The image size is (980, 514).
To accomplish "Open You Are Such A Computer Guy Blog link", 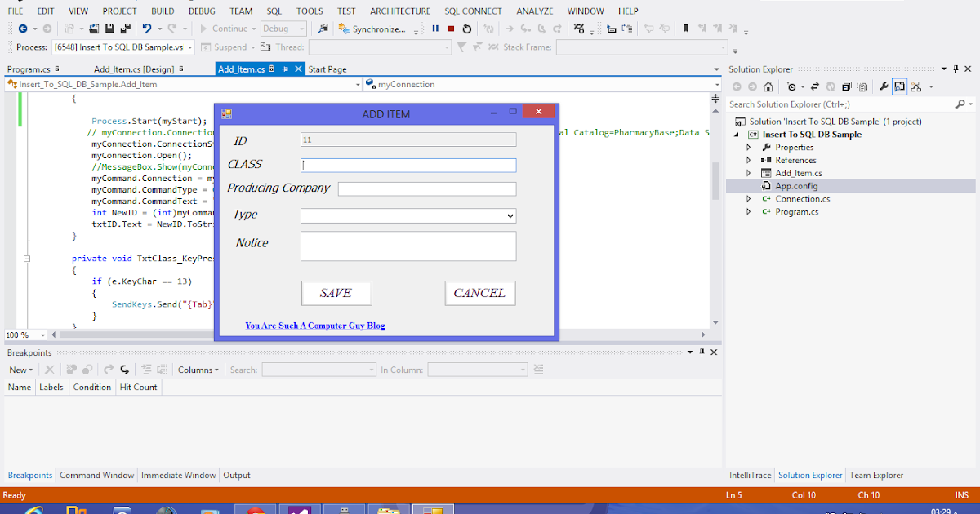I will [315, 326].
